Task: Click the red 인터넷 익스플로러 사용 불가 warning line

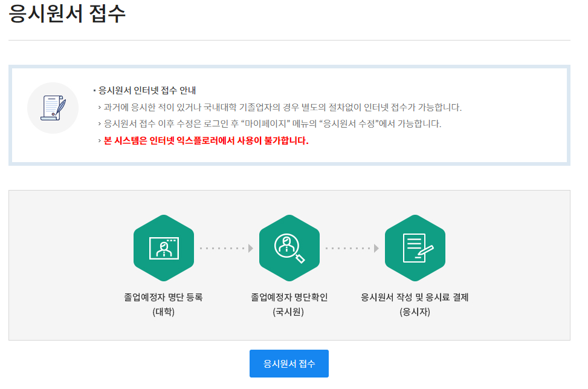Action: [206, 141]
